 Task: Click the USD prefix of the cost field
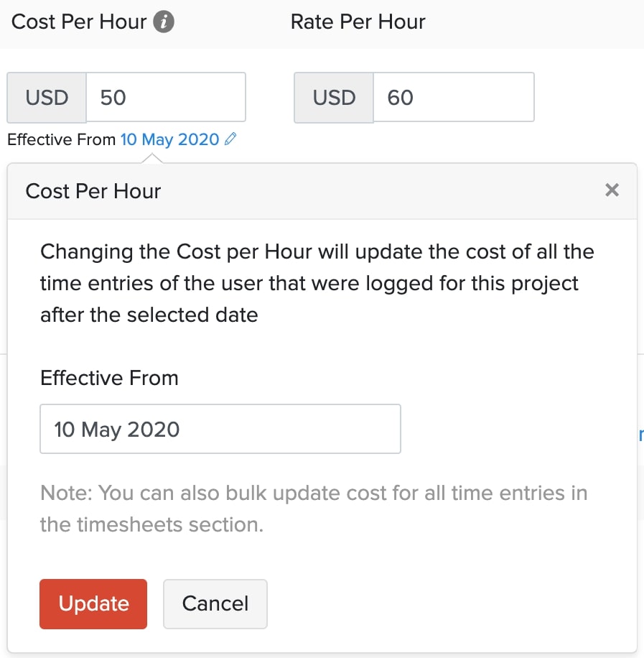pos(47,97)
